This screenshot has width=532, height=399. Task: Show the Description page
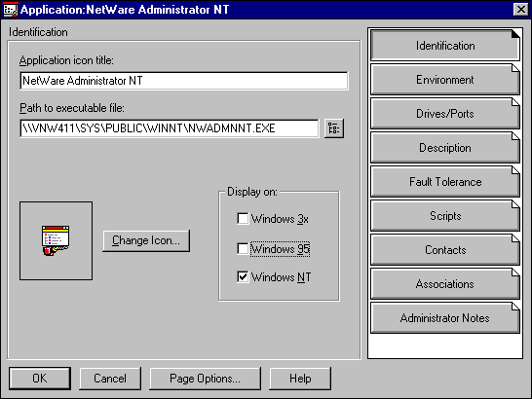pos(445,148)
